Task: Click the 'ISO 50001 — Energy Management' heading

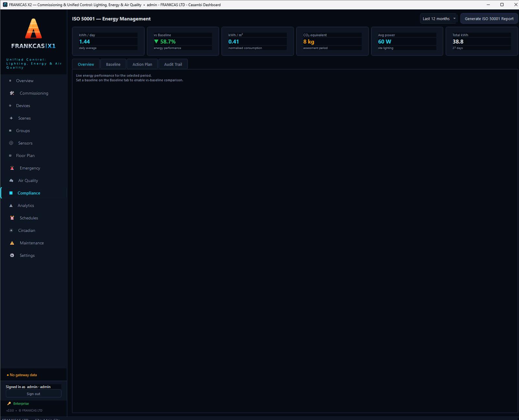Action: point(111,19)
